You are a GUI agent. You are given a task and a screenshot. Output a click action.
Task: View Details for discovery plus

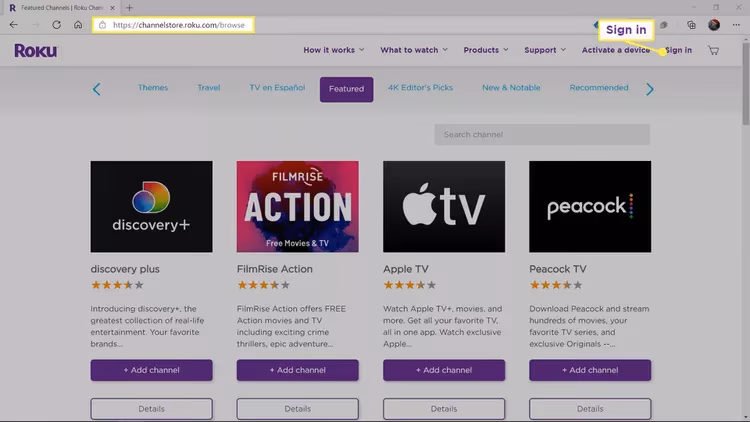point(152,409)
